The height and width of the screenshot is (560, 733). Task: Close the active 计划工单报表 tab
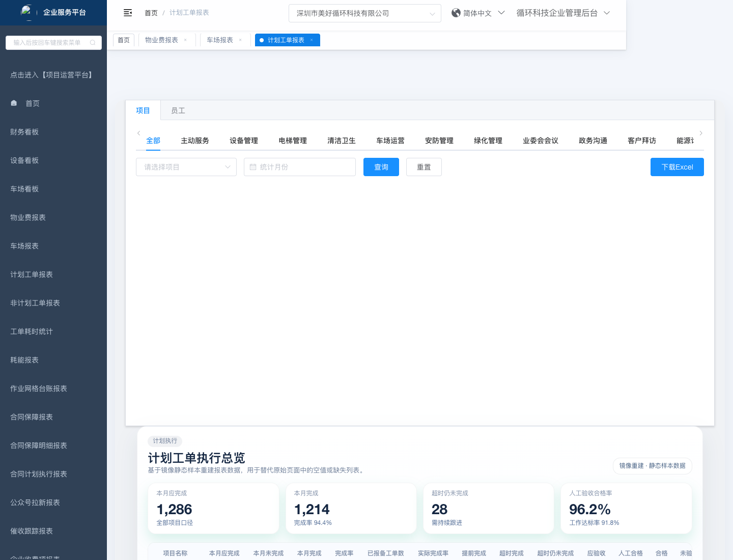[x=312, y=40]
